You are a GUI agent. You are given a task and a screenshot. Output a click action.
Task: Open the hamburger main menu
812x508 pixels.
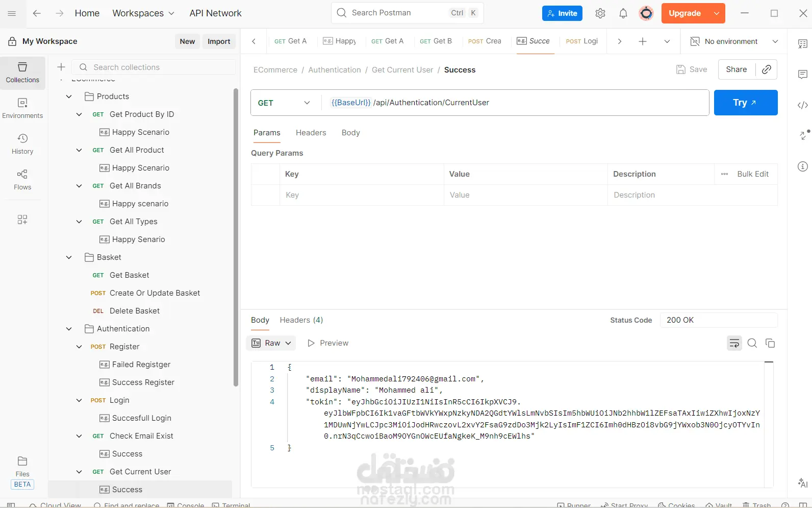point(12,13)
